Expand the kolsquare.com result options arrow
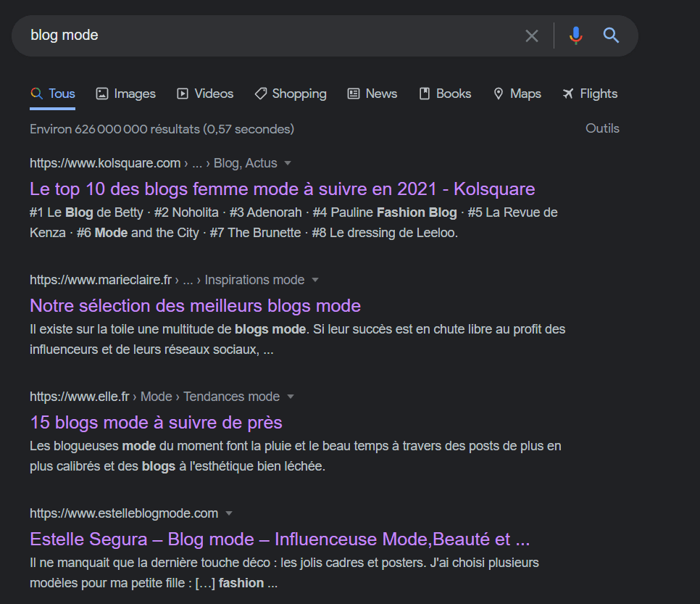 [x=288, y=164]
